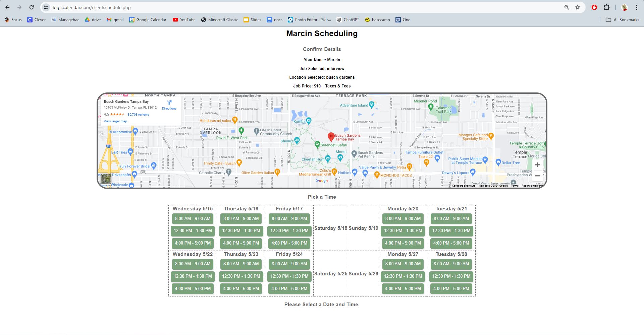Open Chrome three-dot menu
644x335 pixels.
tap(637, 7)
